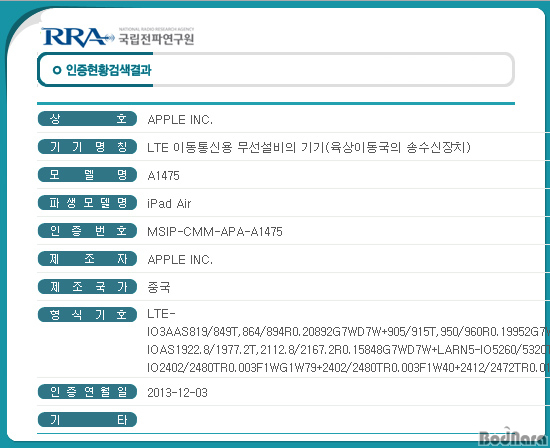
Task: Select the 2013-12-03 date value
Action: [x=177, y=393]
